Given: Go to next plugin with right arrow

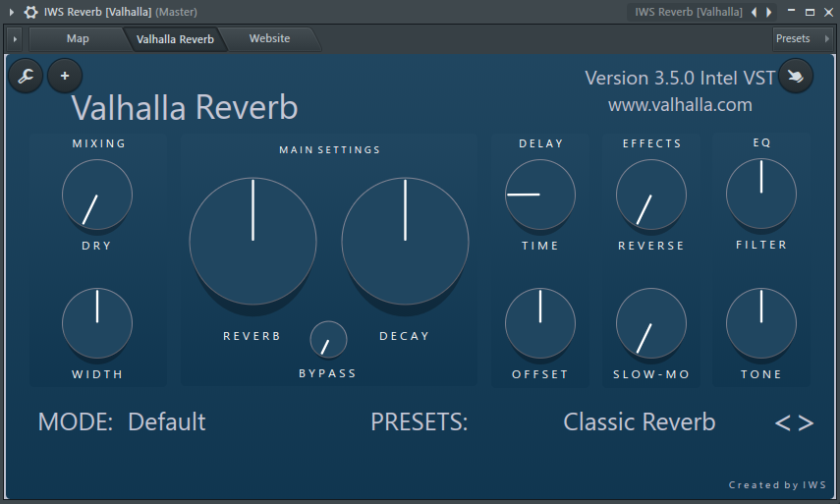Looking at the screenshot, I should [x=768, y=12].
